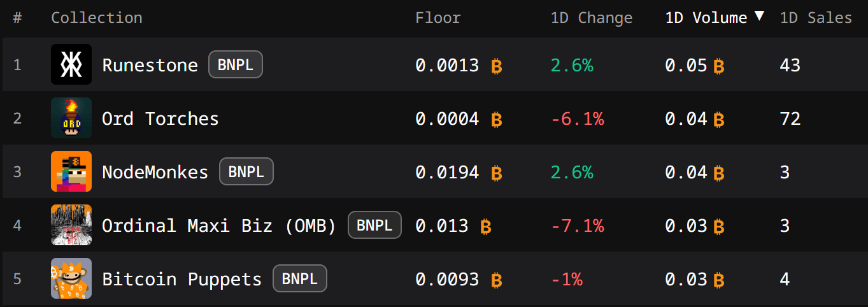The image size is (868, 307).
Task: Open the Bitcoin Puppets monkey icon
Action: tap(71, 278)
